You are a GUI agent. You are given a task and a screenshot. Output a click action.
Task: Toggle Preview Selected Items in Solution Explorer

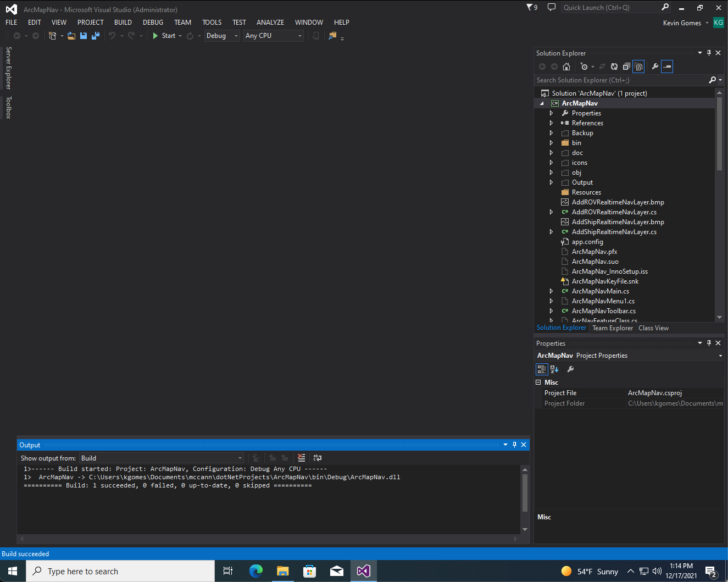[667, 66]
